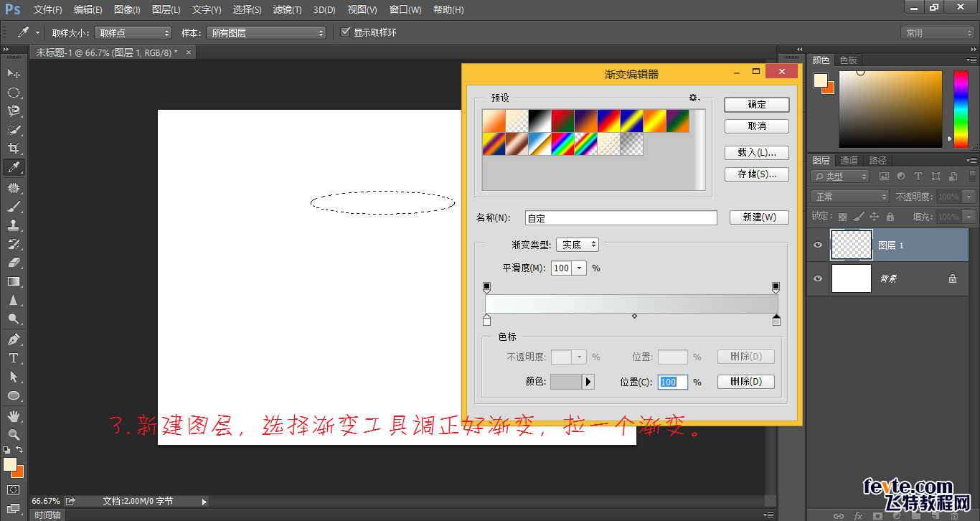The width and height of the screenshot is (980, 521).
Task: Hide 背景 layer visibility
Action: [x=818, y=278]
